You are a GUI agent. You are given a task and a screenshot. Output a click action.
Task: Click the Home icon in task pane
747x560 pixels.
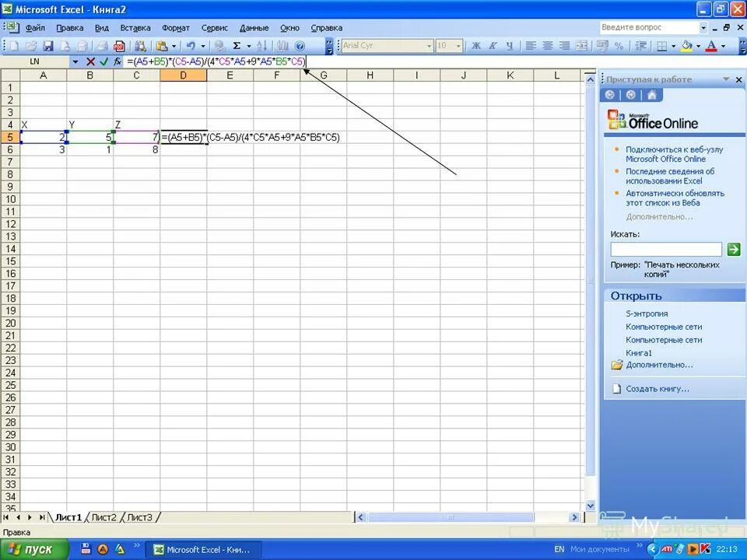point(652,95)
